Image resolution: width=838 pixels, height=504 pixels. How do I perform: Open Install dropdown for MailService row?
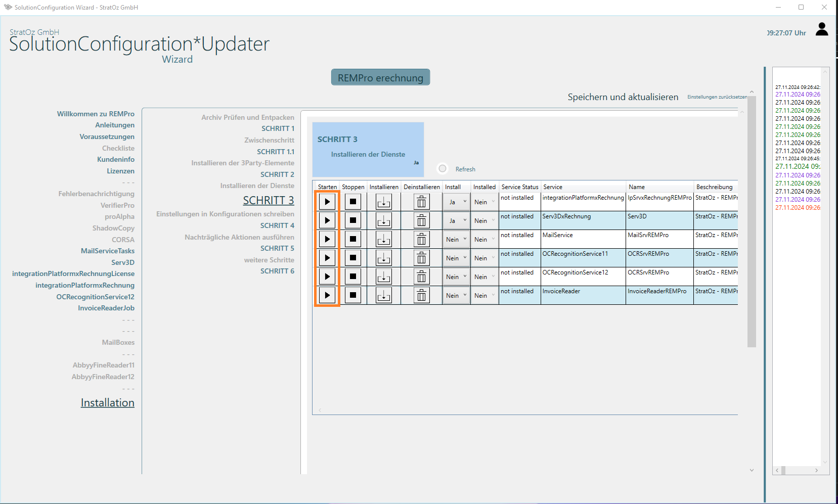point(456,239)
